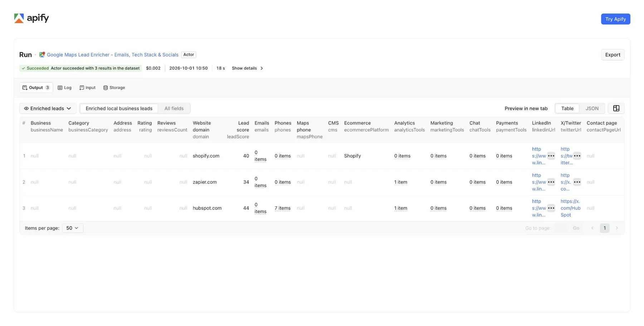Click the Go button in pagination
The image size is (644, 326).
point(576,228)
